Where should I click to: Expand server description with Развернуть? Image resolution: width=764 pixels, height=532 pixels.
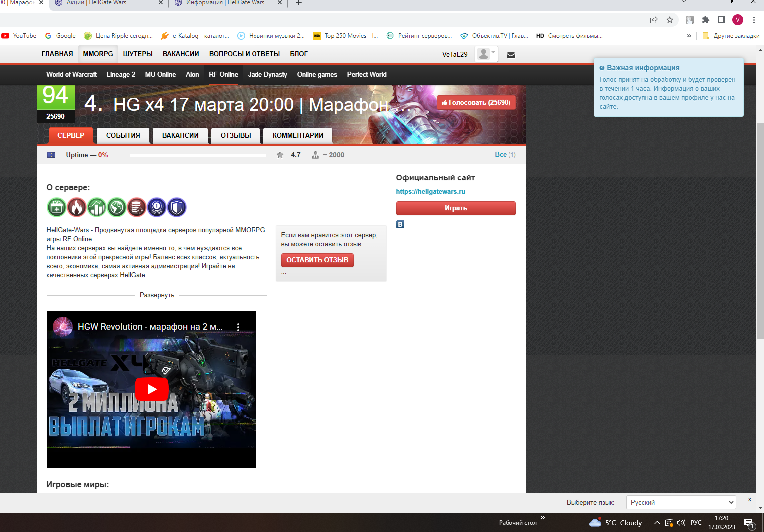pos(157,295)
